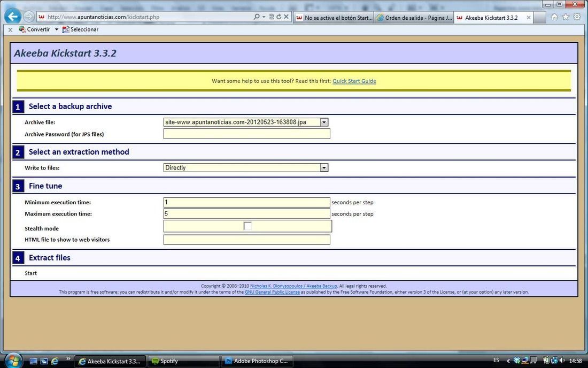Click the Windows Start orb

(x=13, y=361)
